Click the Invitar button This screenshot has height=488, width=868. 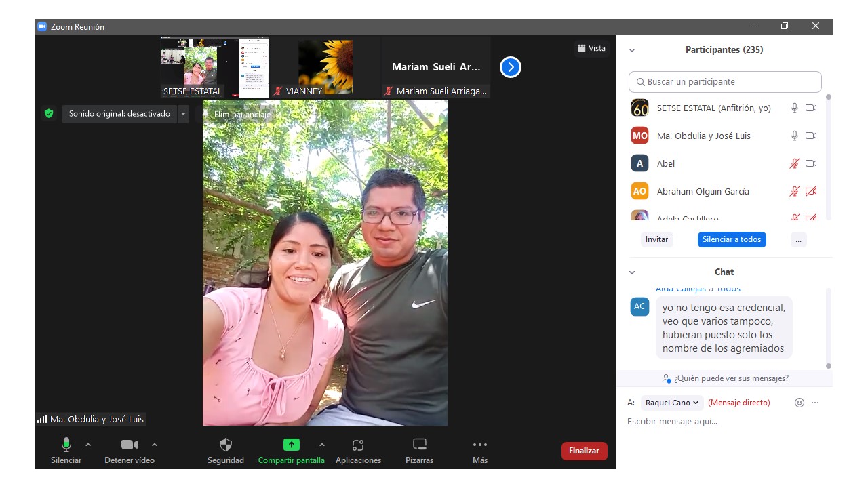(656, 239)
